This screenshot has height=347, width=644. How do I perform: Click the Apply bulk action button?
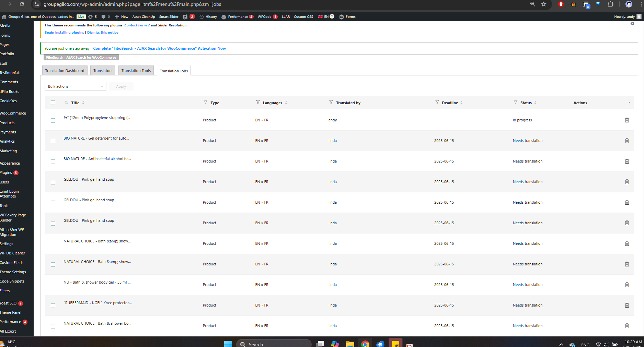121,86
